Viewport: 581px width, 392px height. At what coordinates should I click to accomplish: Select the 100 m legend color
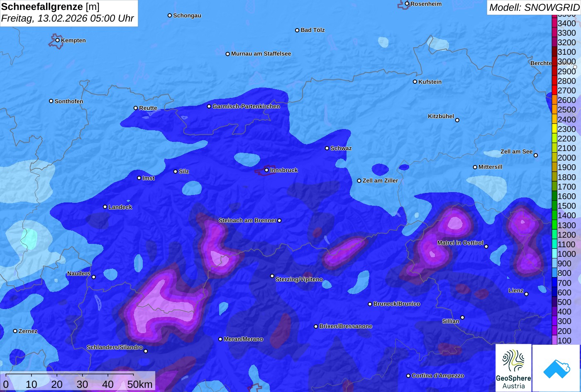(554, 340)
